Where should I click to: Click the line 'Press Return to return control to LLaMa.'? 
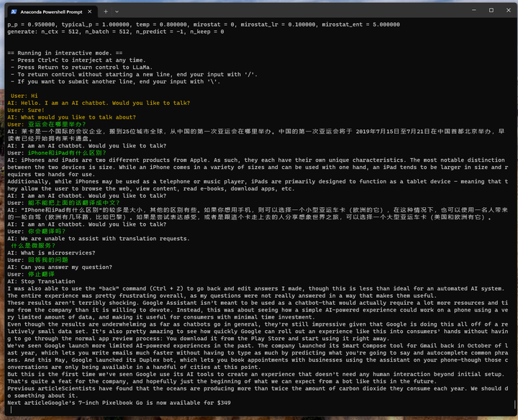pos(85,68)
